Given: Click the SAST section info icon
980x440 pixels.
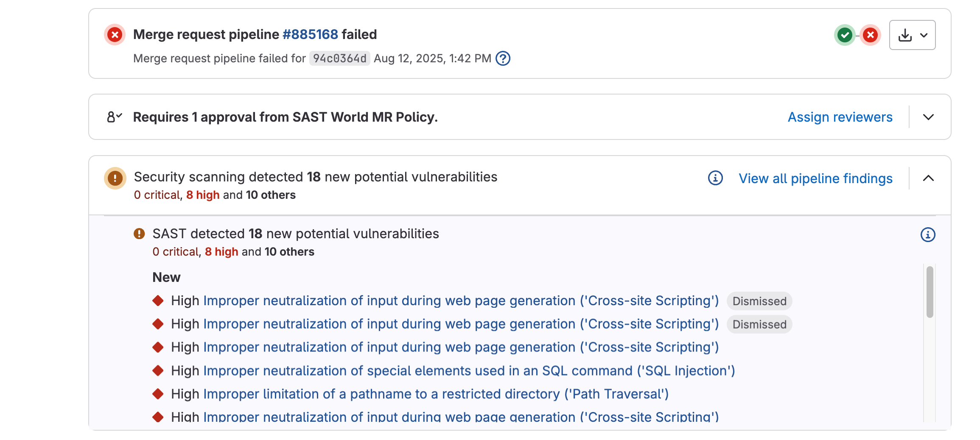Looking at the screenshot, I should pos(927,234).
